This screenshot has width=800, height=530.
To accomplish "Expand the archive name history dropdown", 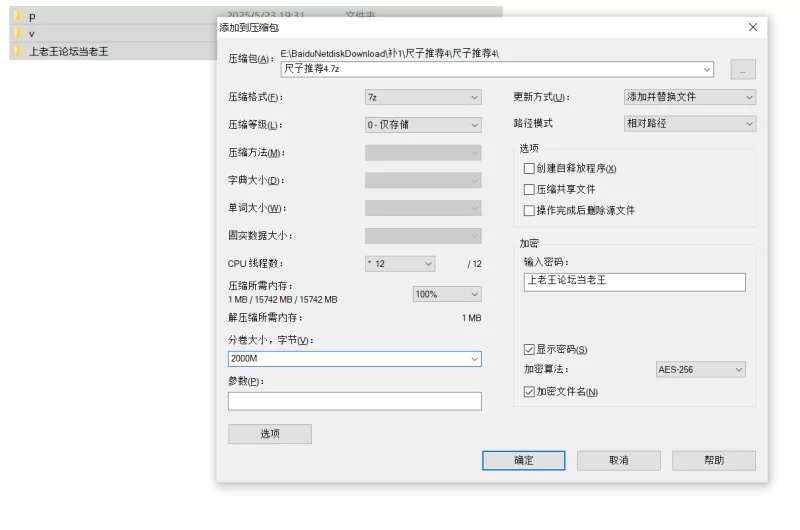I will (707, 69).
